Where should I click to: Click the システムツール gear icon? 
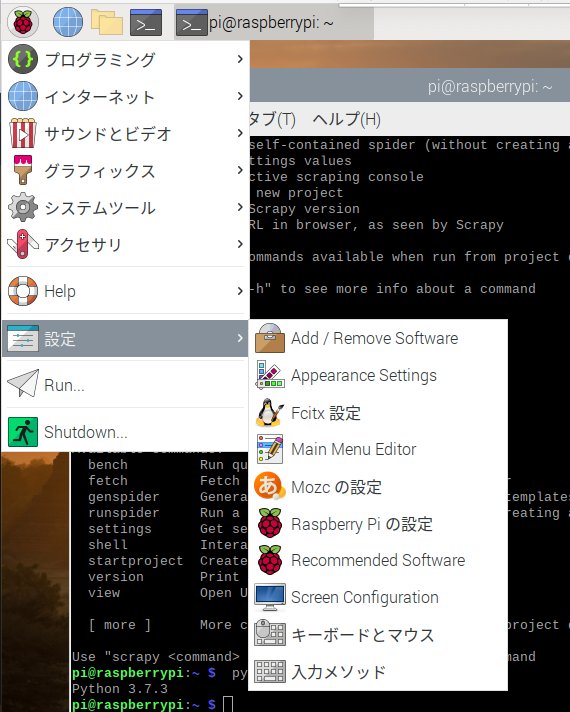[23, 207]
